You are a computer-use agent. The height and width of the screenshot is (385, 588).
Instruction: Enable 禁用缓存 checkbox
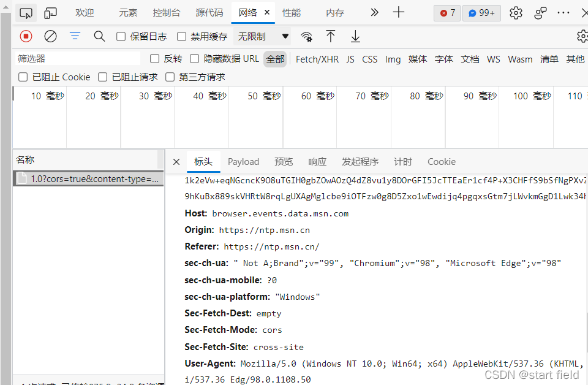(x=181, y=36)
